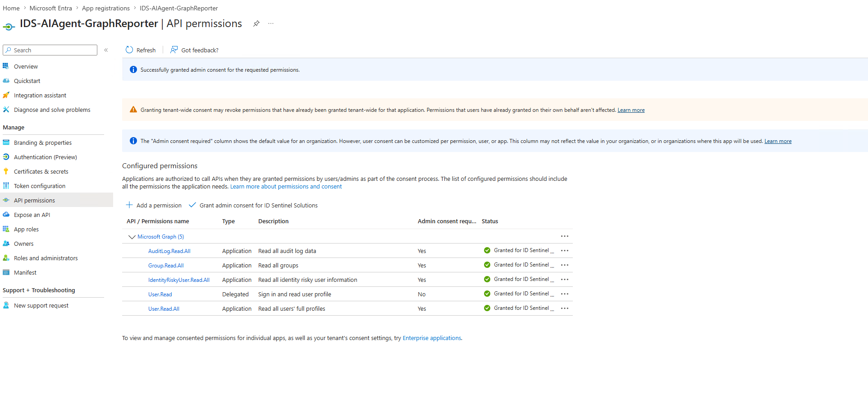Click the Quickstart cloud icon

click(x=6, y=81)
